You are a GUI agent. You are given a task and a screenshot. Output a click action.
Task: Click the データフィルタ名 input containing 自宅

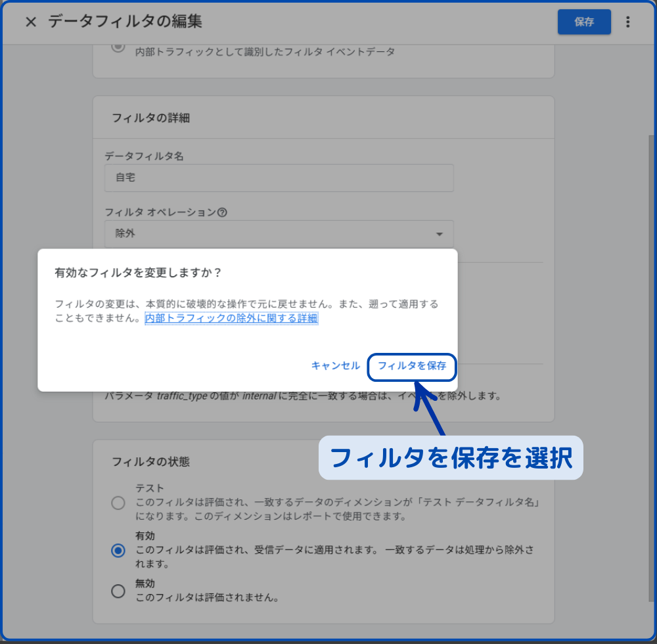pos(279,178)
